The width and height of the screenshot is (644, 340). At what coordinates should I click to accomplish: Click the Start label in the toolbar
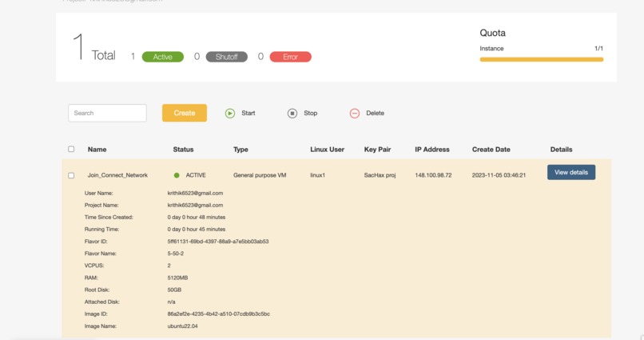click(x=248, y=113)
